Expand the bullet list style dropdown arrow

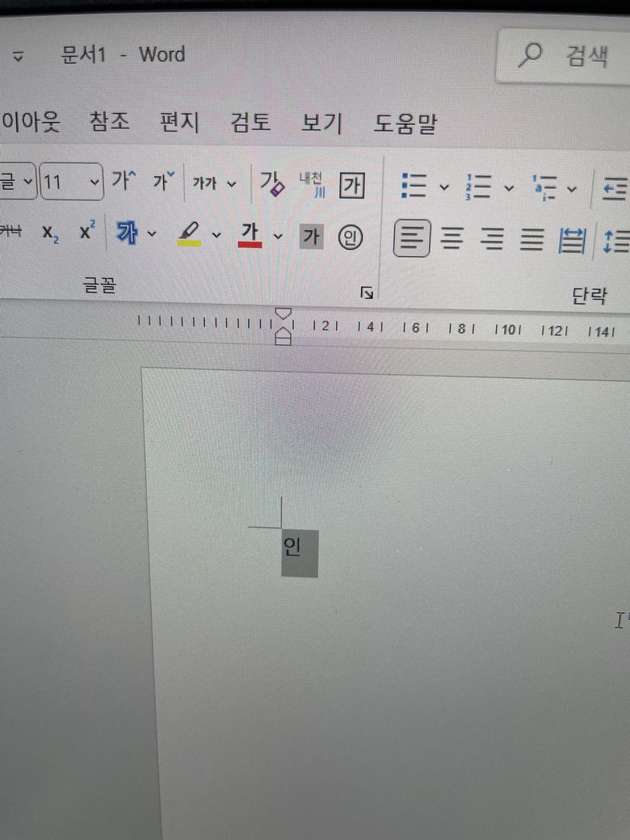coord(443,187)
